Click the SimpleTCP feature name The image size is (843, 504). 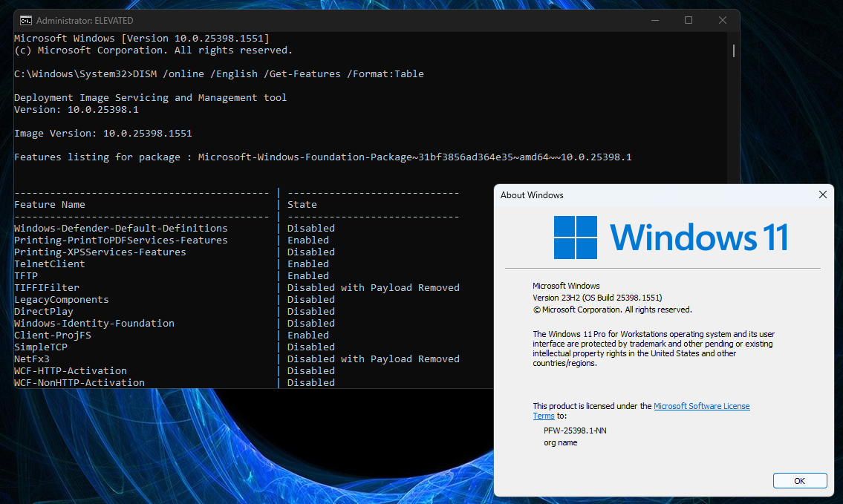tap(41, 347)
